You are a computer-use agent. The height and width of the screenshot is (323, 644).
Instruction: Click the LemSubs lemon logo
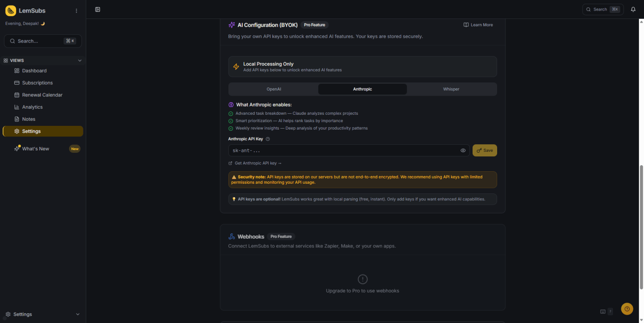(x=11, y=11)
